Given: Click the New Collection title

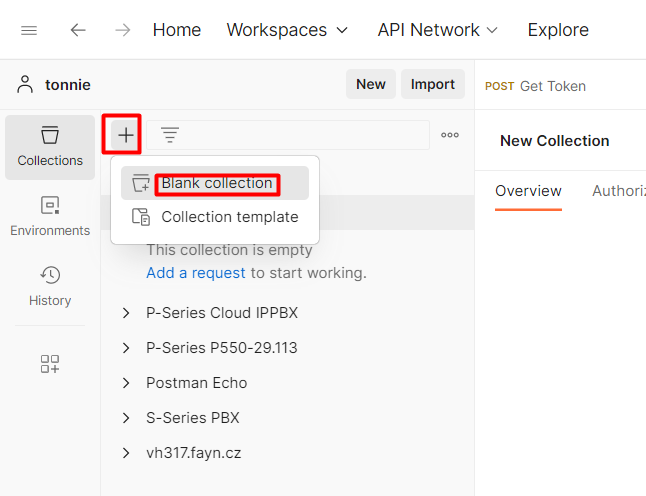Looking at the screenshot, I should click(x=555, y=141).
